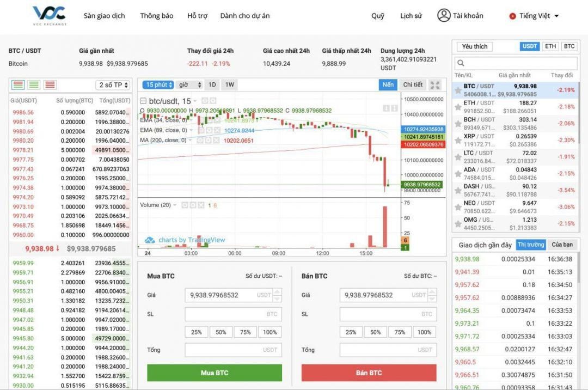This screenshot has height=390, width=588.
Task: Favorite the ADA / USDT pair star
Action: click(x=458, y=174)
